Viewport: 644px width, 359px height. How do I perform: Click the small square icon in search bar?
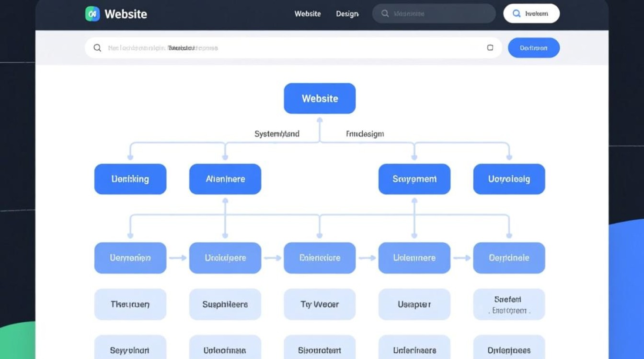[490, 48]
